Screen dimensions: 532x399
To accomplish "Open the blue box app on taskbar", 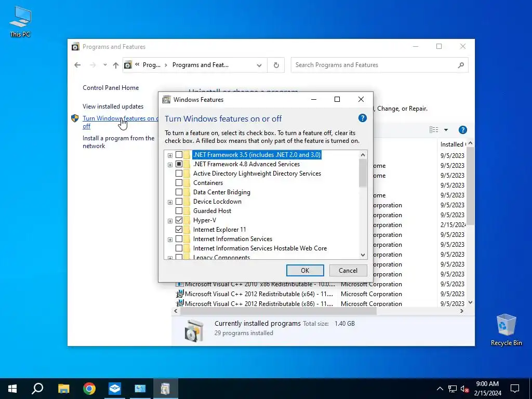I will pyautogui.click(x=115, y=389).
